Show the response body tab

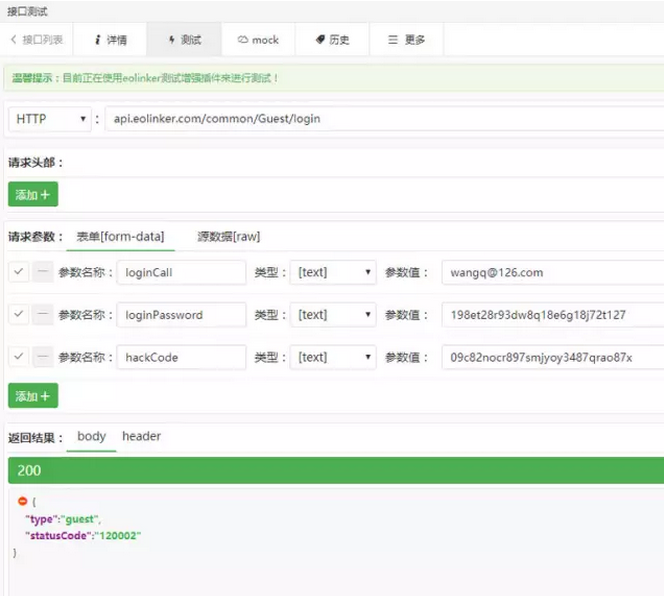point(91,436)
